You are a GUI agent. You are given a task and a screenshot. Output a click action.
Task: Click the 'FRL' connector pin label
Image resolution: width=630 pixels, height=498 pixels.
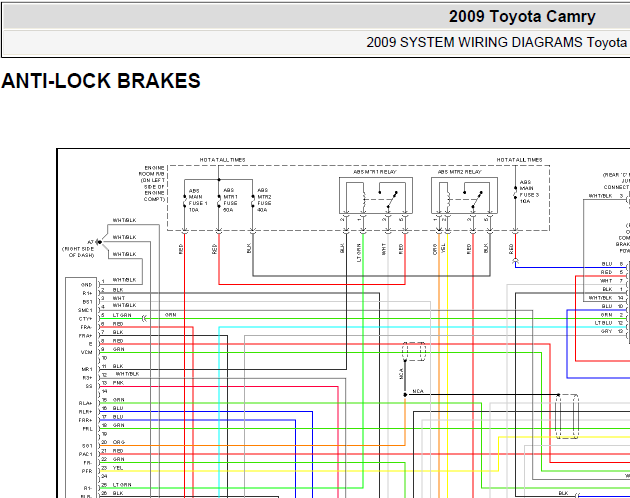click(87, 428)
